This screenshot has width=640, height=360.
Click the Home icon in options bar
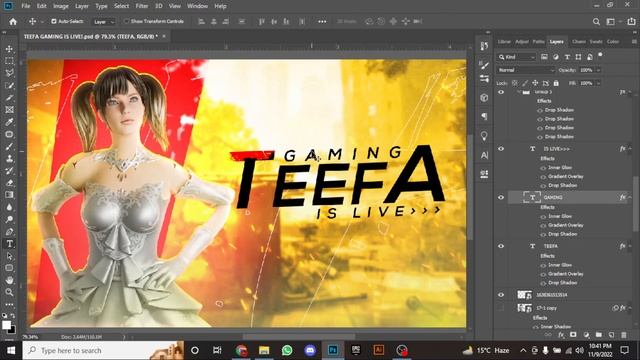(x=13, y=22)
